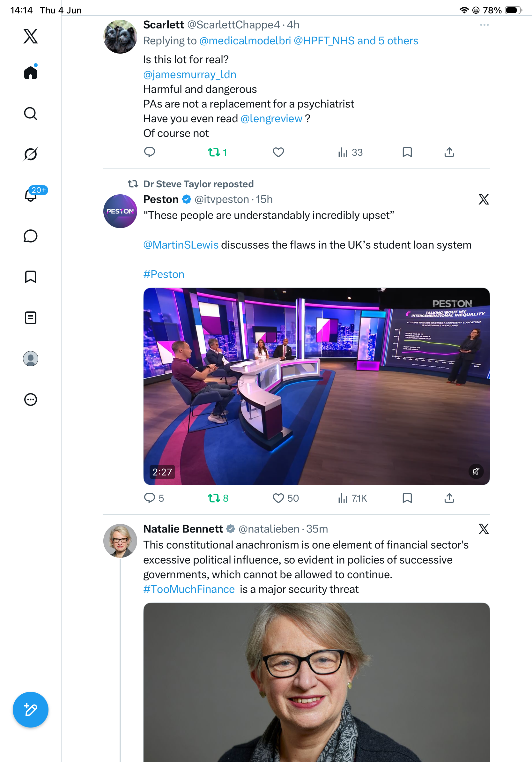Screen dimensions: 532x762
Task: Play the Peston studio video
Action: [x=316, y=386]
